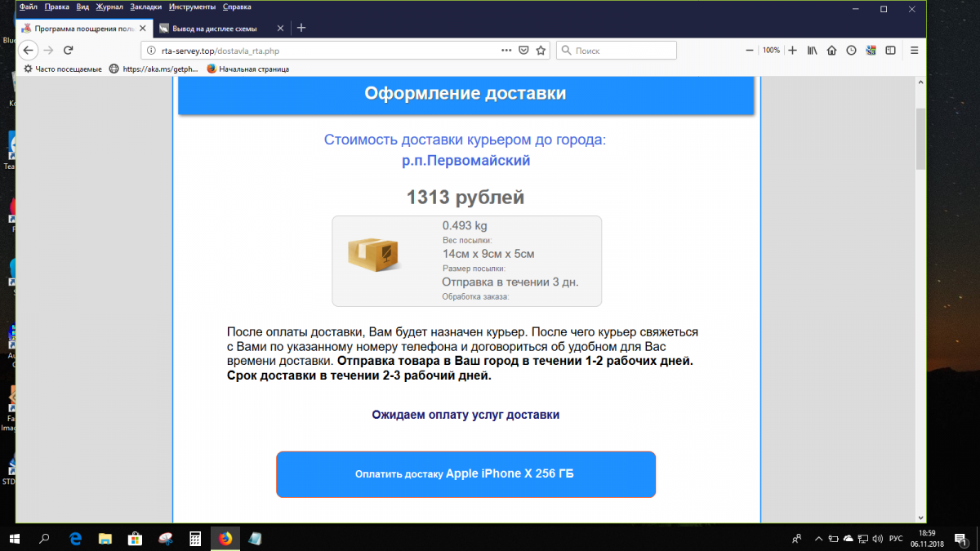Decrease zoom with the minus control
The image size is (980, 551).
(x=749, y=50)
